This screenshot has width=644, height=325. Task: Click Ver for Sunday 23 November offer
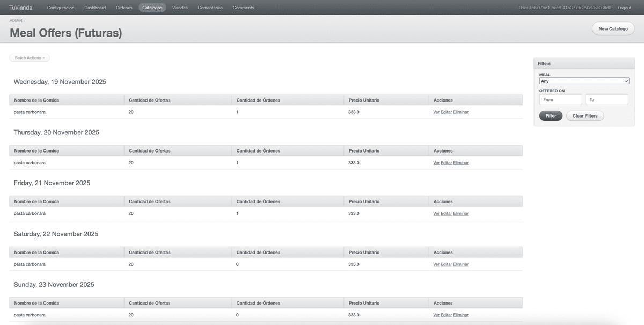[436, 315]
